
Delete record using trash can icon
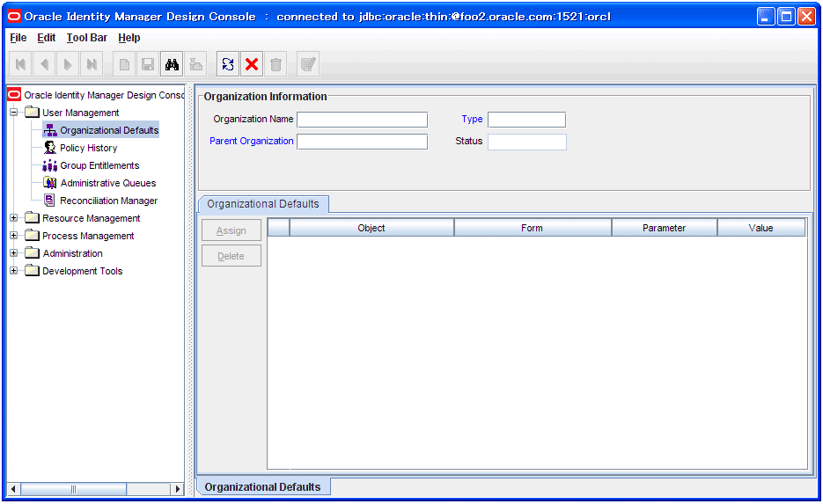pos(276,64)
